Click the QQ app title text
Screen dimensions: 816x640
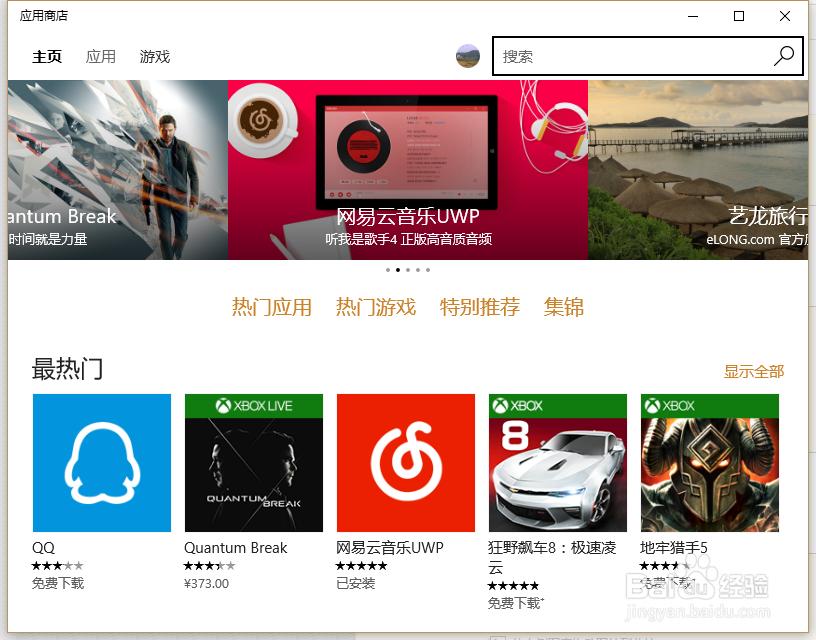click(43, 548)
